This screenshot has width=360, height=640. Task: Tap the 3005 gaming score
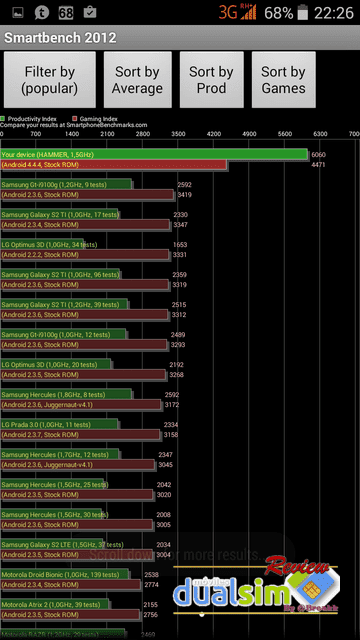pos(164,525)
